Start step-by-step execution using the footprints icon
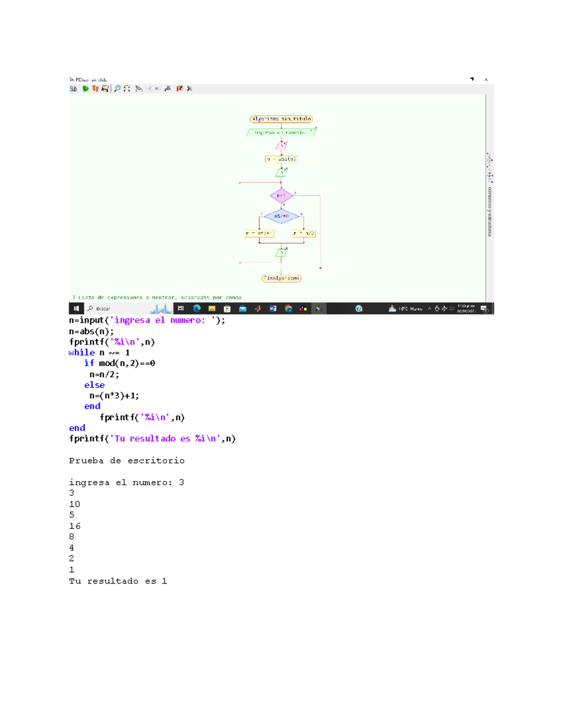This screenshot has width=563, height=728. point(96,88)
